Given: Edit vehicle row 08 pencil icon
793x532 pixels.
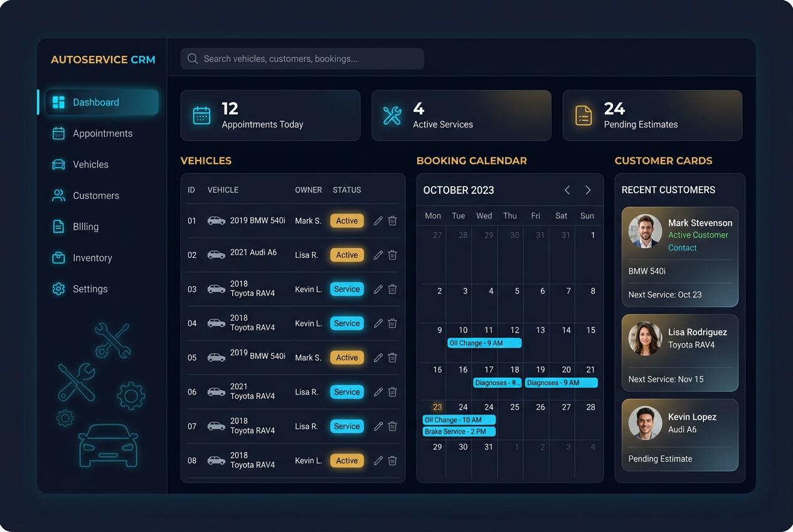Looking at the screenshot, I should pyautogui.click(x=378, y=460).
